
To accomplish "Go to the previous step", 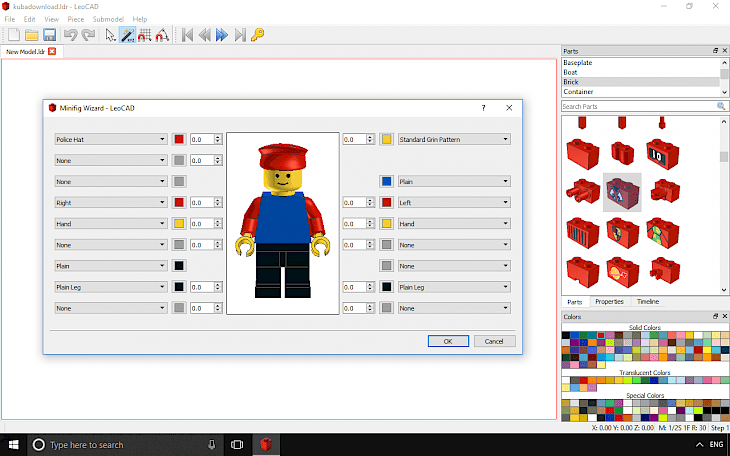I will (x=205, y=35).
